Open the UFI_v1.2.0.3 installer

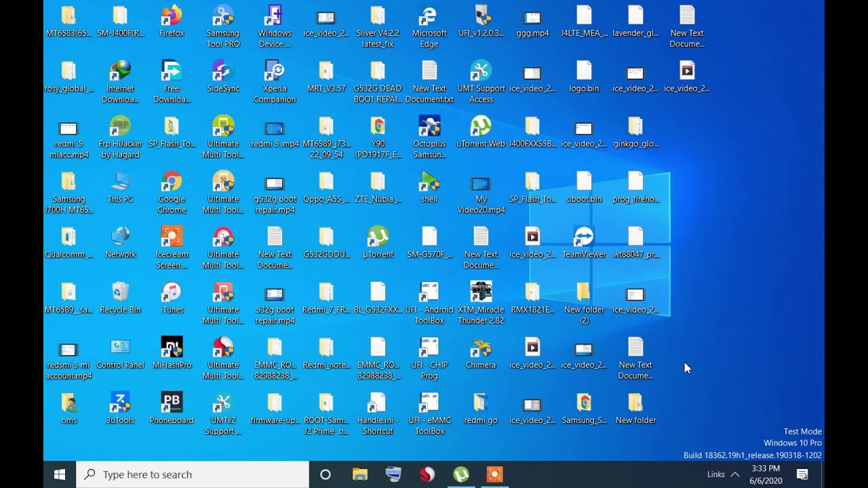481,22
